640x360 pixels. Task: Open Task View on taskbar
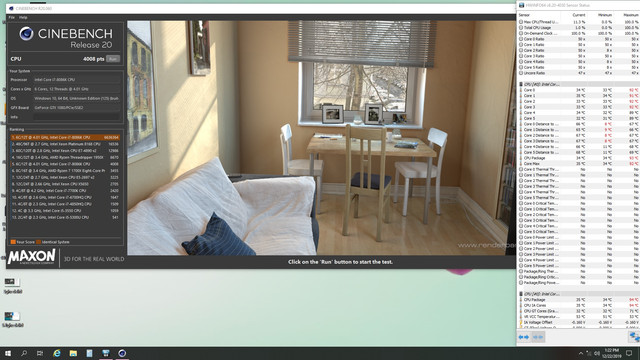pyautogui.click(x=40, y=353)
